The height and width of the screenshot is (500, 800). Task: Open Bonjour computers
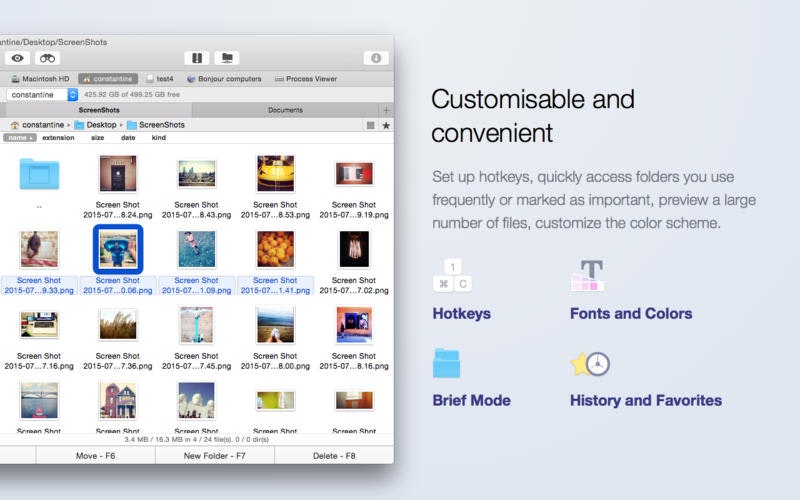[x=224, y=79]
